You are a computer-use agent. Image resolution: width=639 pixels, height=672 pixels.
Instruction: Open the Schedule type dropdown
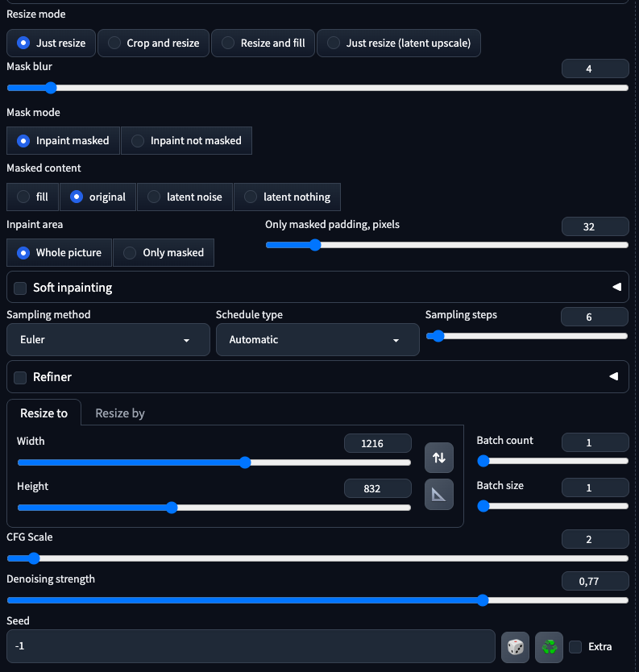(317, 340)
